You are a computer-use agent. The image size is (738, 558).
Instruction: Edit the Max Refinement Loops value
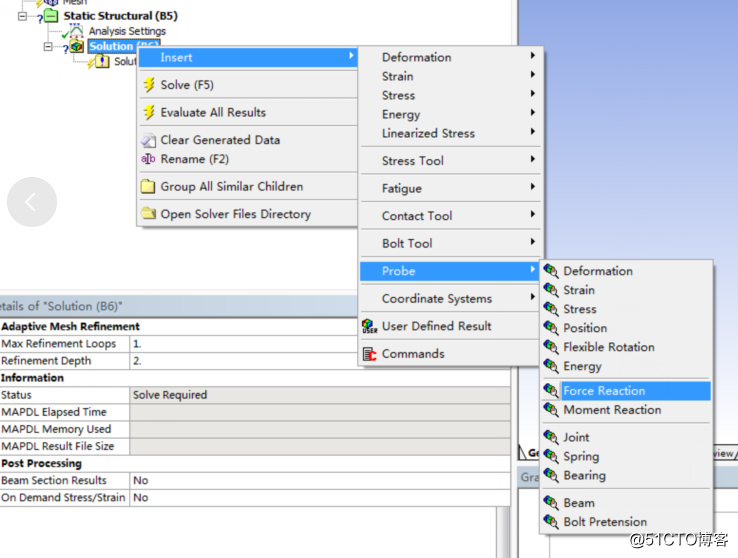coord(244,344)
